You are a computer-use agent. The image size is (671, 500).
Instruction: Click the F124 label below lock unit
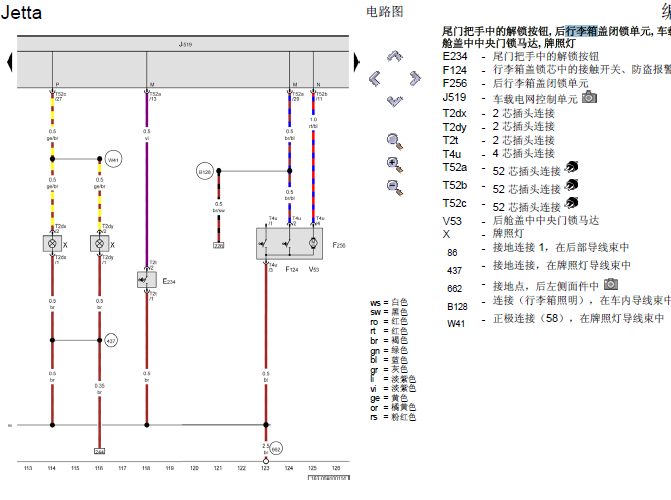292,269
